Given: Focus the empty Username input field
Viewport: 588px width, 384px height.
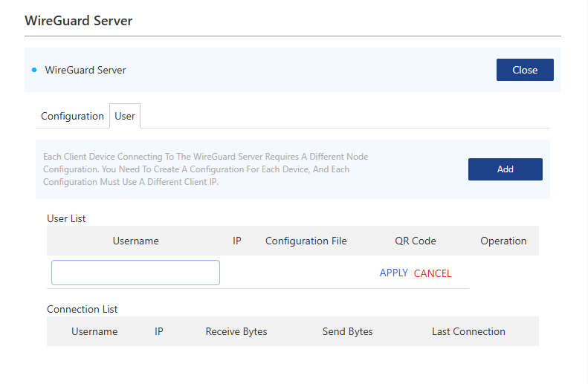Looking at the screenshot, I should pyautogui.click(x=135, y=273).
